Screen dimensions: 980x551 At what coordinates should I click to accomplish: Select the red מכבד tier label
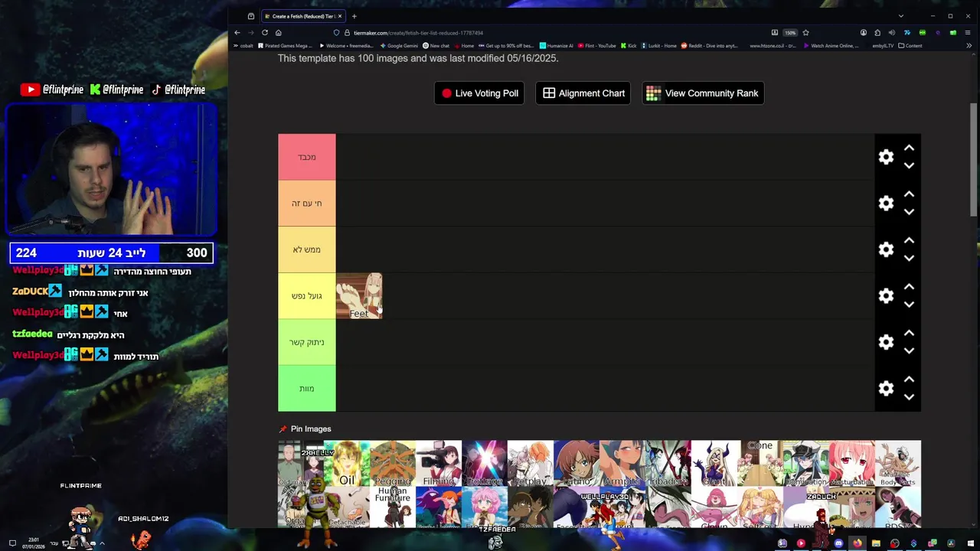coord(307,157)
